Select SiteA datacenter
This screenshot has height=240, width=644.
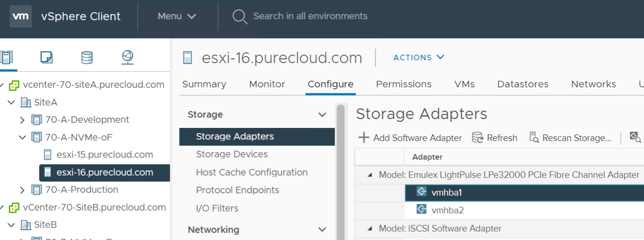[46, 102]
